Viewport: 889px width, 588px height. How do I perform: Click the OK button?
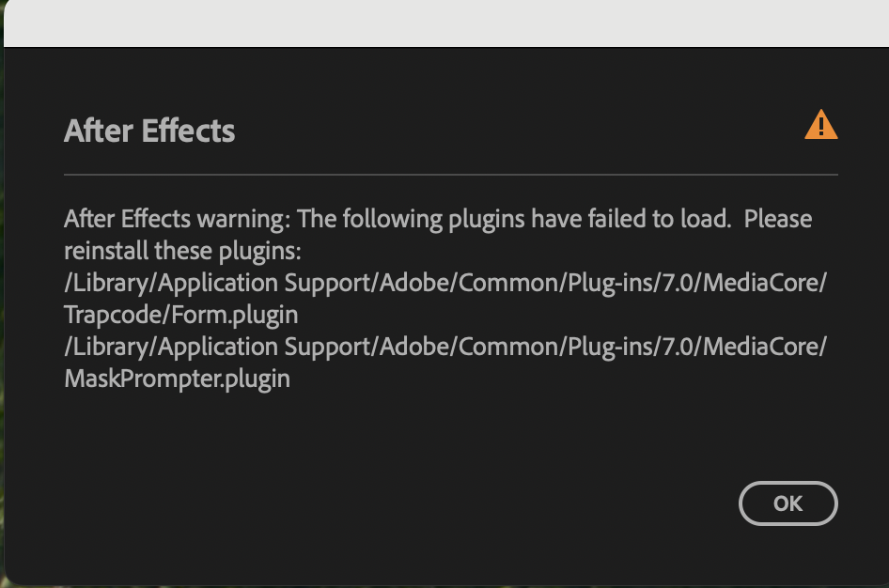(x=788, y=503)
